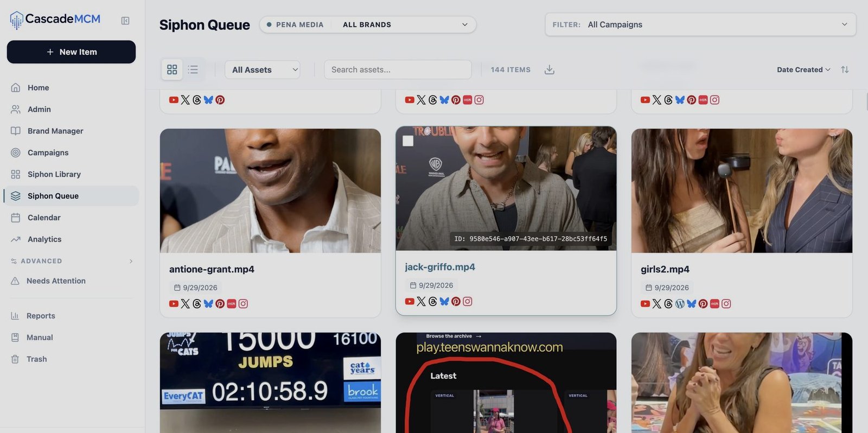868x433 pixels.
Task: Click Threads icon on jack-griffo.mp4 card
Action: [x=432, y=301]
